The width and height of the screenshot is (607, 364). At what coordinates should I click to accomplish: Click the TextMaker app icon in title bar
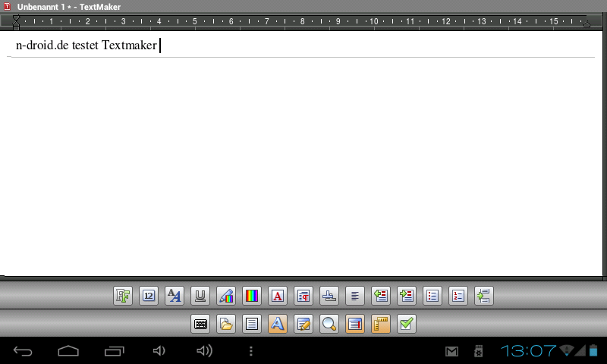pyautogui.click(x=7, y=7)
